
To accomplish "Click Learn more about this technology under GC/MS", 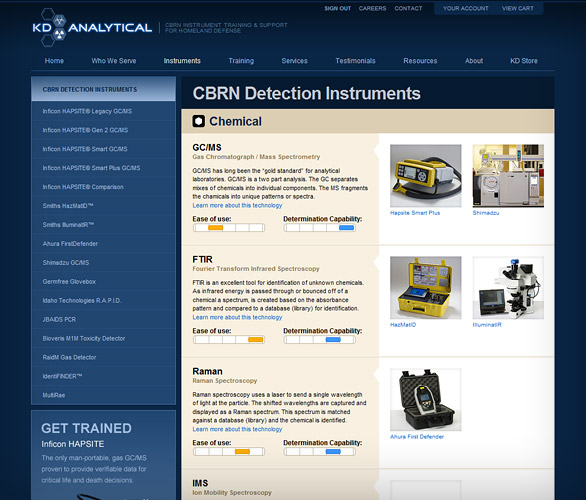I will (x=237, y=206).
